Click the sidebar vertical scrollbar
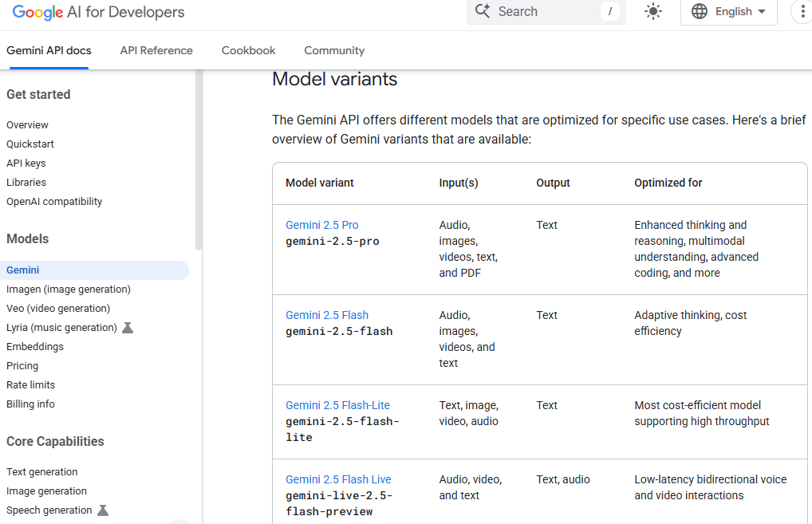Screen dimensions: 812x524 click(x=199, y=160)
